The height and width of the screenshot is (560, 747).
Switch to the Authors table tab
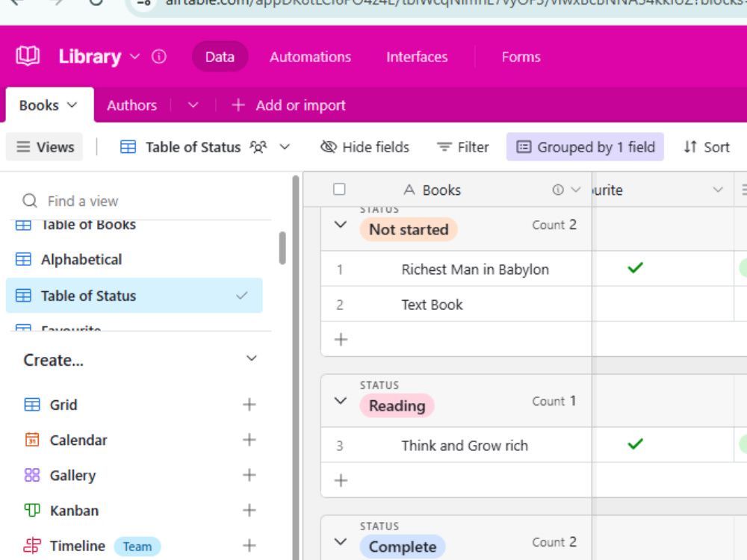(x=132, y=105)
